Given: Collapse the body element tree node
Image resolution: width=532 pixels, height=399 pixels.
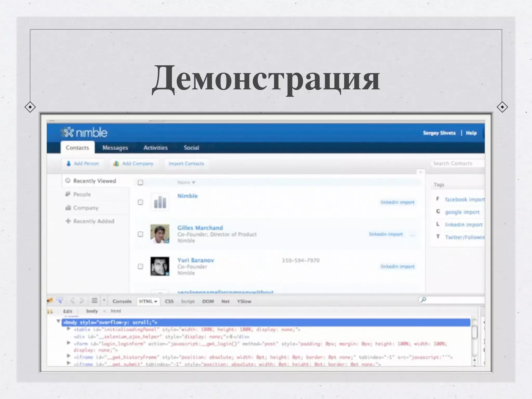Looking at the screenshot, I should tap(58, 321).
